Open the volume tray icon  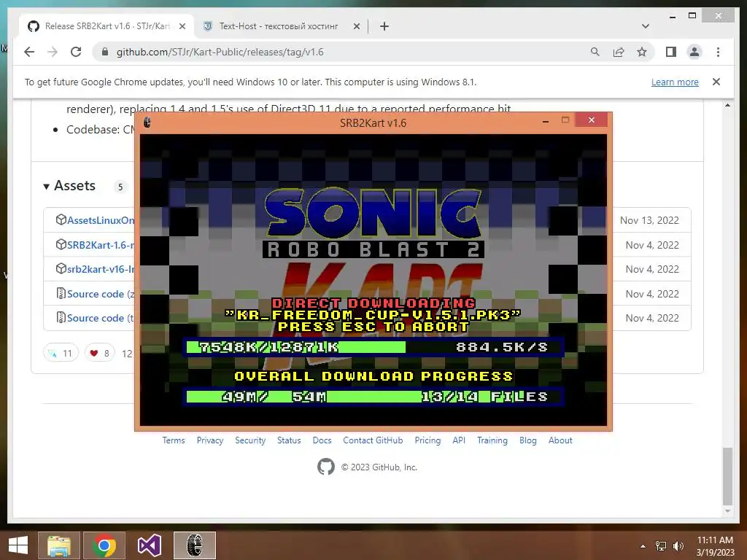tap(678, 546)
